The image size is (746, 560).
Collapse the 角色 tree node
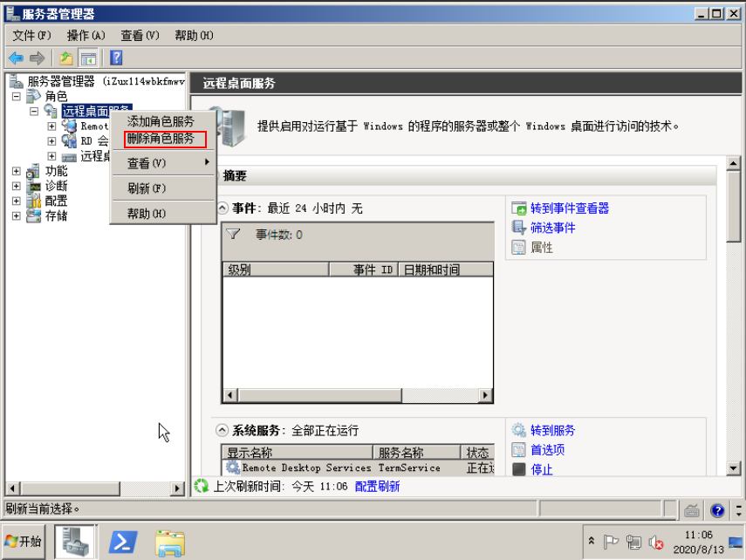tap(17, 96)
